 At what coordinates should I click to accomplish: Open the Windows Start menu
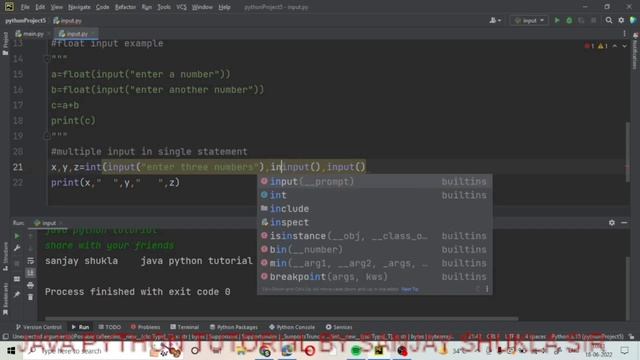pyautogui.click(x=11, y=351)
